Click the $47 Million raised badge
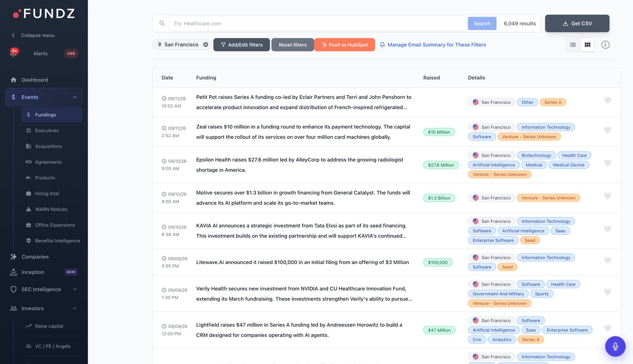 tap(439, 330)
